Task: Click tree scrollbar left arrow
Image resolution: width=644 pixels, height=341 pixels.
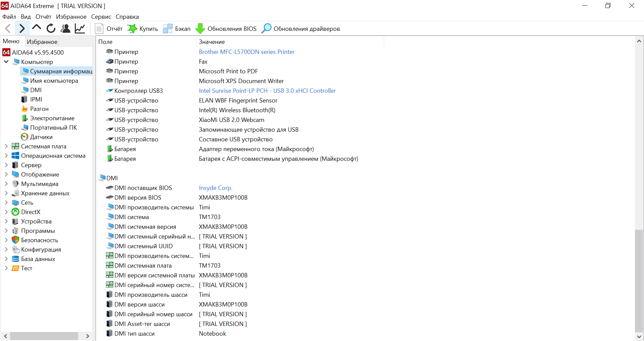Action: point(5,336)
